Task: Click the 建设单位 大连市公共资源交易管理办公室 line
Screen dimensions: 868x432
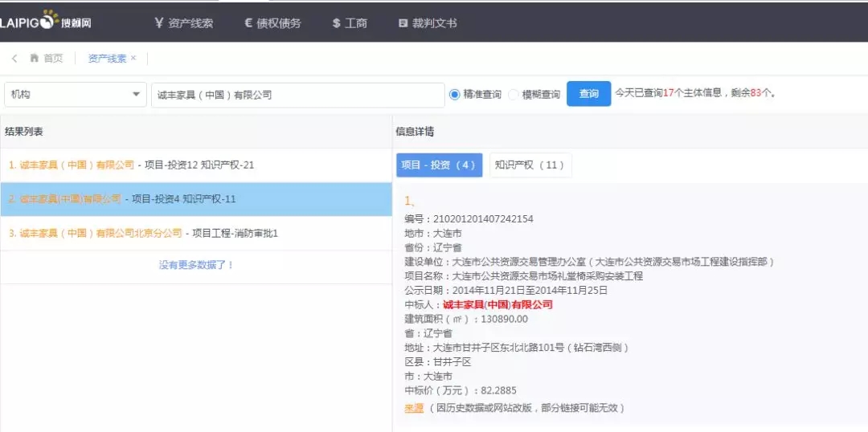Action: coord(590,262)
